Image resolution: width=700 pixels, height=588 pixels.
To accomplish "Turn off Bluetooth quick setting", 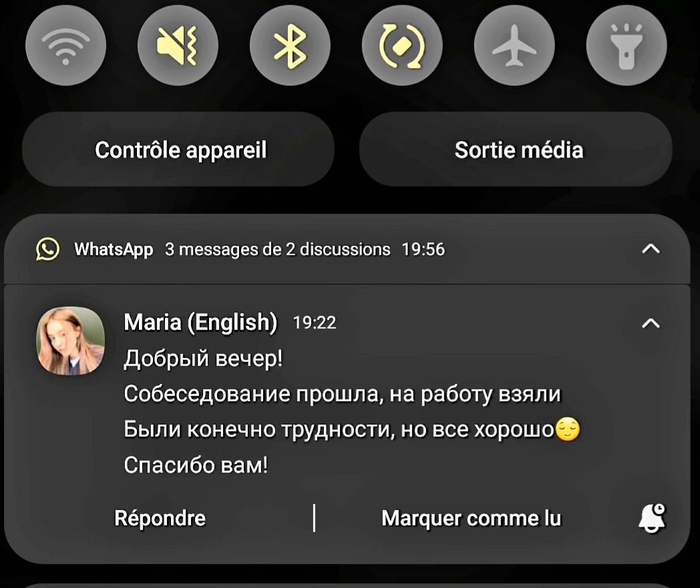I will pyautogui.click(x=290, y=45).
